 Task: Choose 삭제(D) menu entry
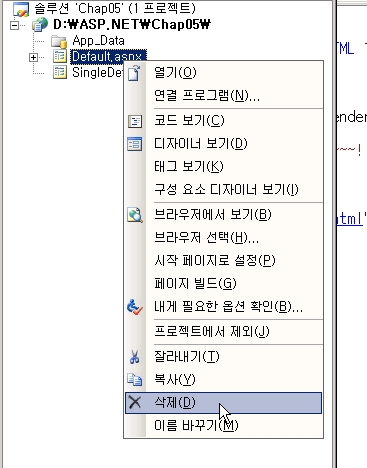tap(223, 403)
